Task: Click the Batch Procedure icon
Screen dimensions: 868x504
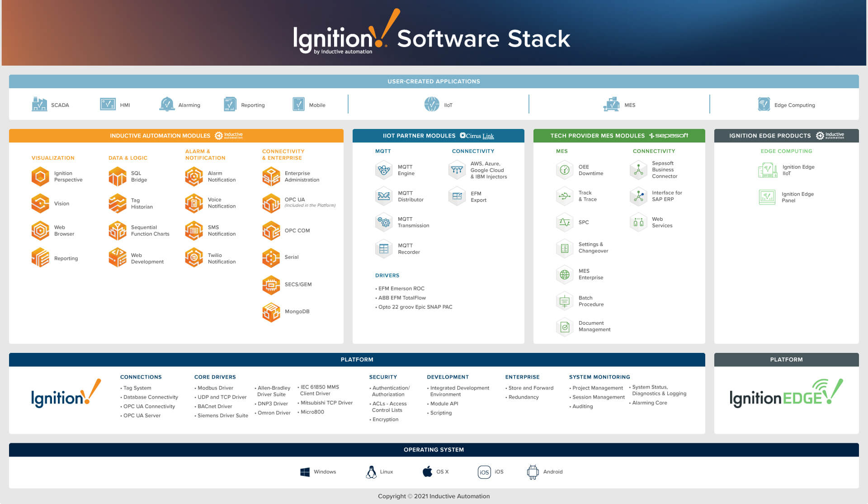Action: [565, 301]
